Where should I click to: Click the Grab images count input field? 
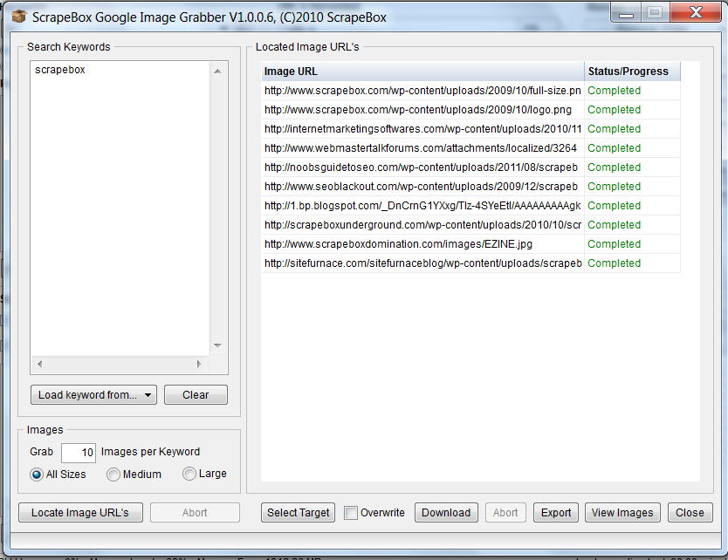pyautogui.click(x=79, y=453)
